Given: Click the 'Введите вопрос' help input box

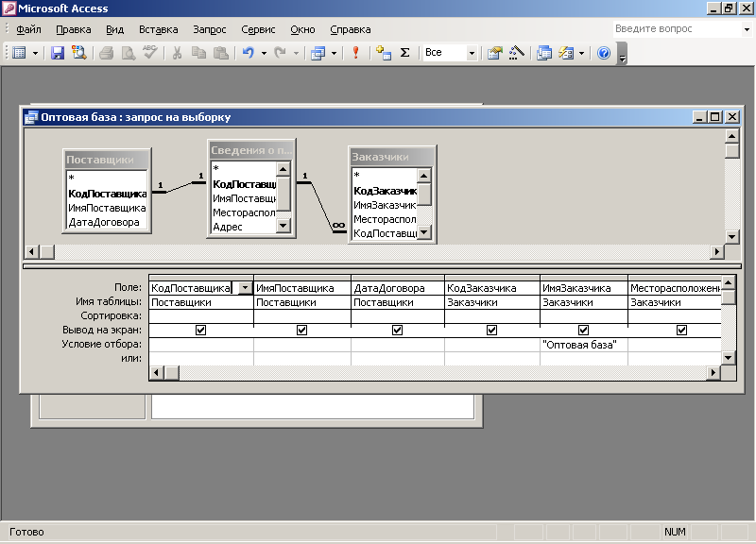Looking at the screenshot, I should tap(677, 29).
